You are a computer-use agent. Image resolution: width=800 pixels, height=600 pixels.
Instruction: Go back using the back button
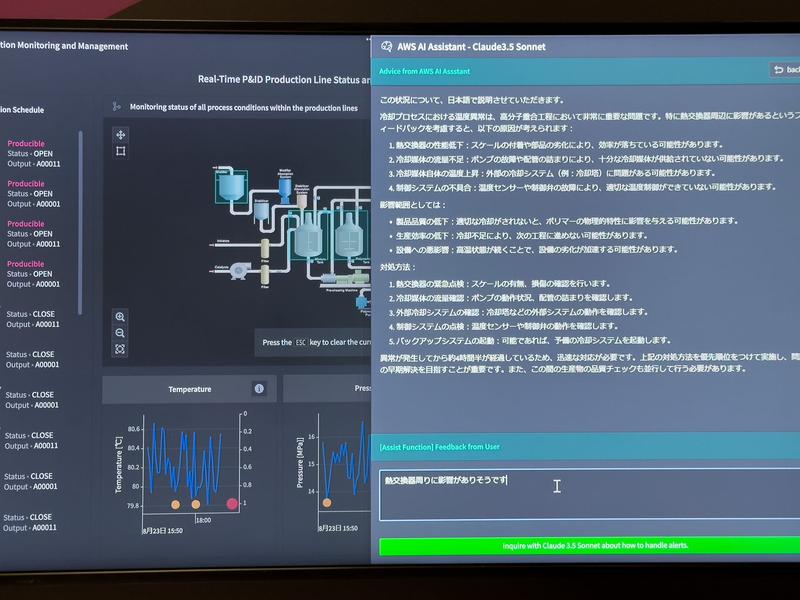click(x=785, y=70)
